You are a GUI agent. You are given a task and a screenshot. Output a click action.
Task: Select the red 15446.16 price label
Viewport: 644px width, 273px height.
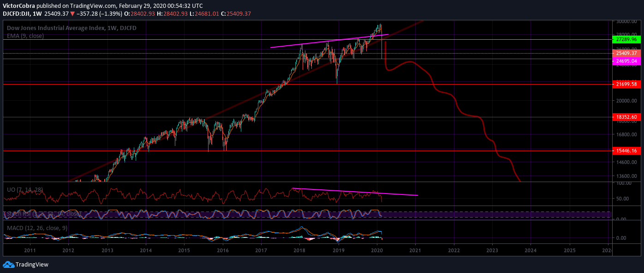point(626,151)
